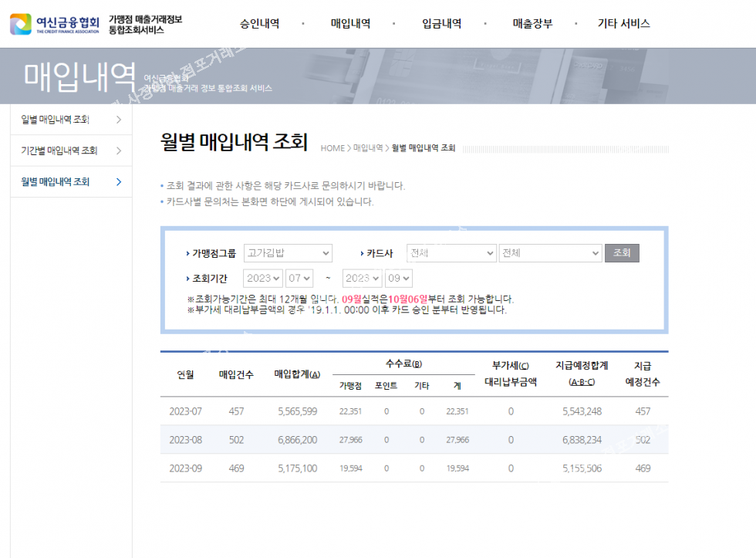Open the 매출장부 menu
Viewport: 756px width, 558px height.
532,24
